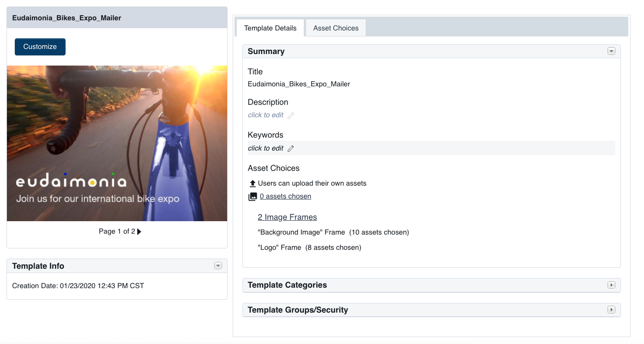
Task: Open the 0 assets chosen link
Action: [285, 196]
